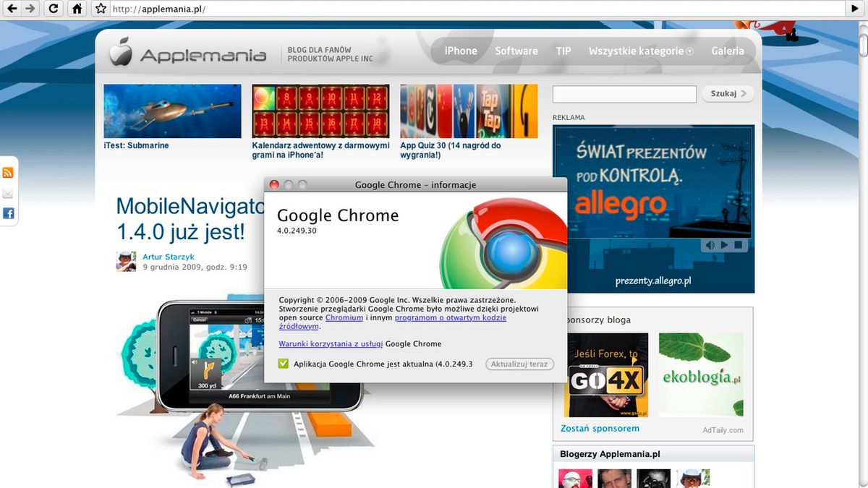Screen dimensions: 868x488
Task: Open the iPhone menu item
Action: [461, 51]
